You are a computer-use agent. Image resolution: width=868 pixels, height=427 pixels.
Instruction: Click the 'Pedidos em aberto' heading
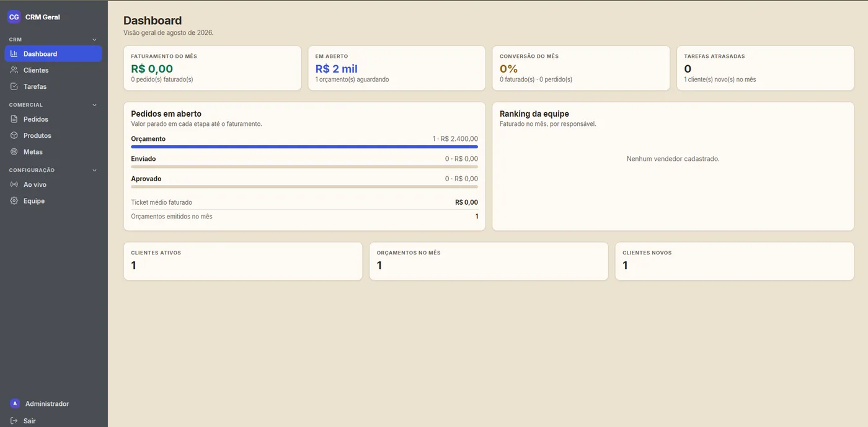(166, 114)
